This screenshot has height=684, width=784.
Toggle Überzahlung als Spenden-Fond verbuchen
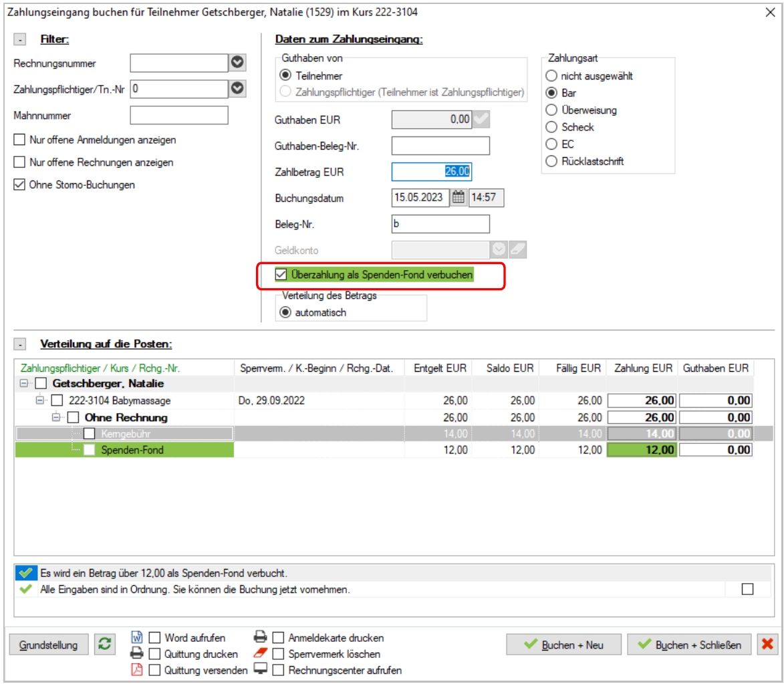click(281, 274)
